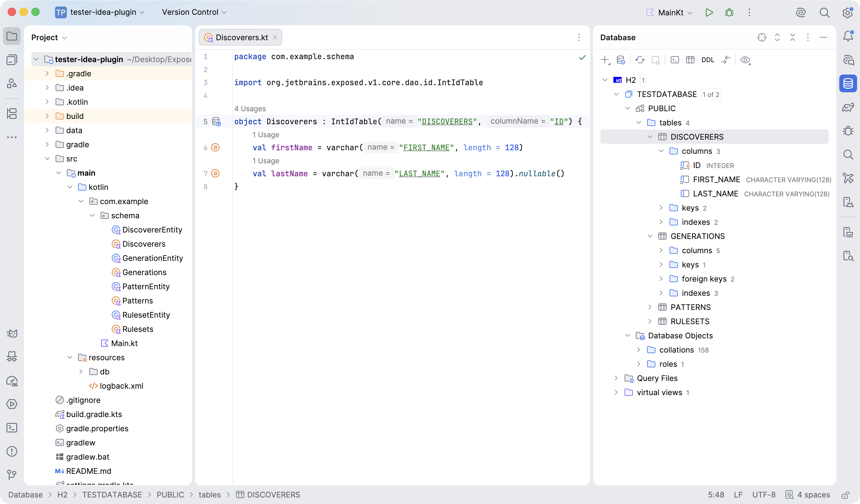This screenshot has height=504, width=860.
Task: Open the Structure tool window icon
Action: tap(12, 114)
